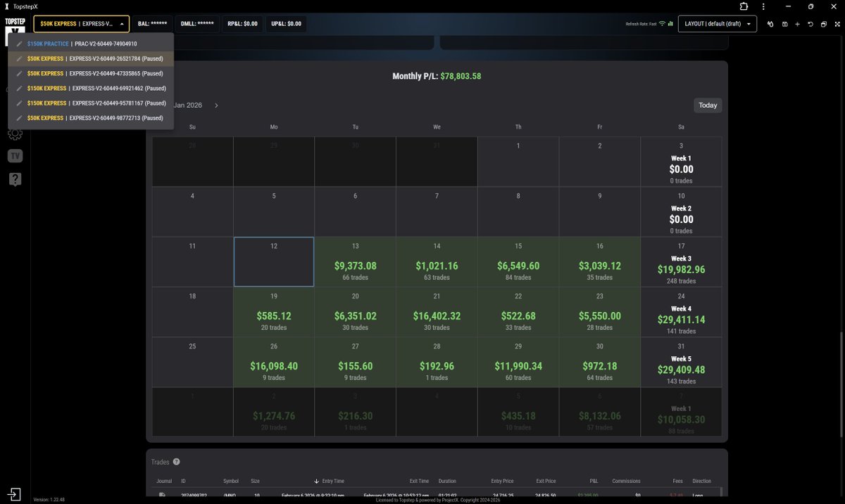
Task: Open the extensions puzzle icon in title bar
Action: pyautogui.click(x=744, y=6)
